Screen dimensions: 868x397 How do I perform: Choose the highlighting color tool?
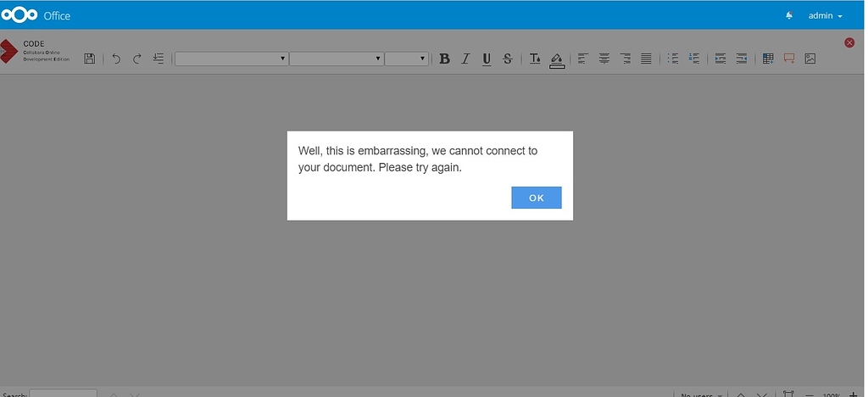click(x=557, y=60)
